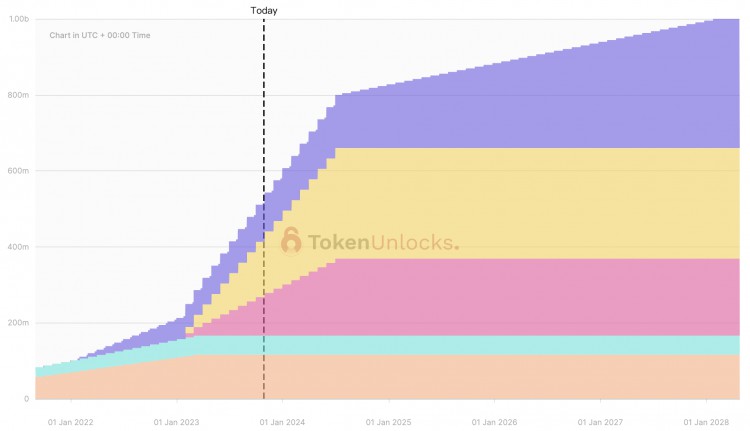
Task: Click the 01 Jan 2028 axis label
Action: 706,422
